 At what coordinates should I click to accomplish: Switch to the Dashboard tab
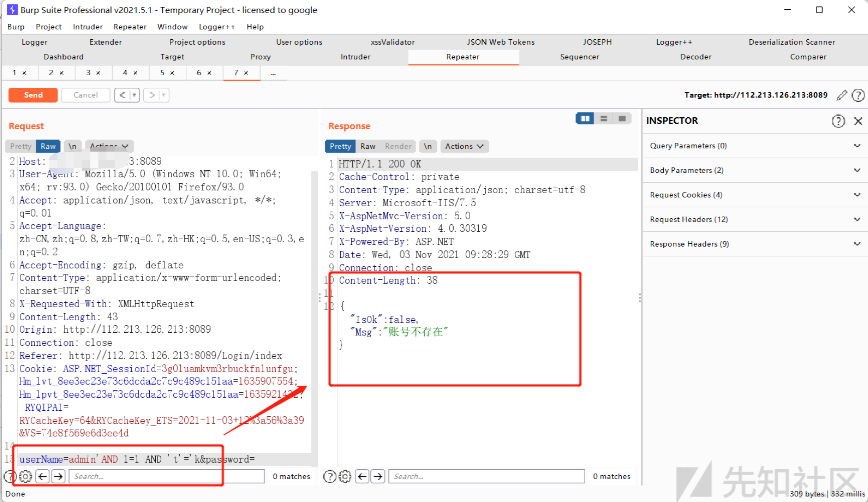64,57
